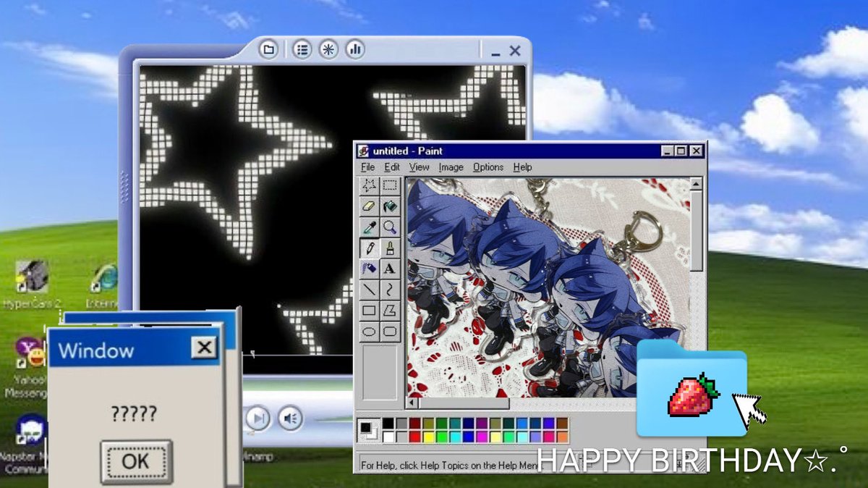Click the 'untitled - Paint' title bar
The image size is (868, 488).
[x=532, y=151]
